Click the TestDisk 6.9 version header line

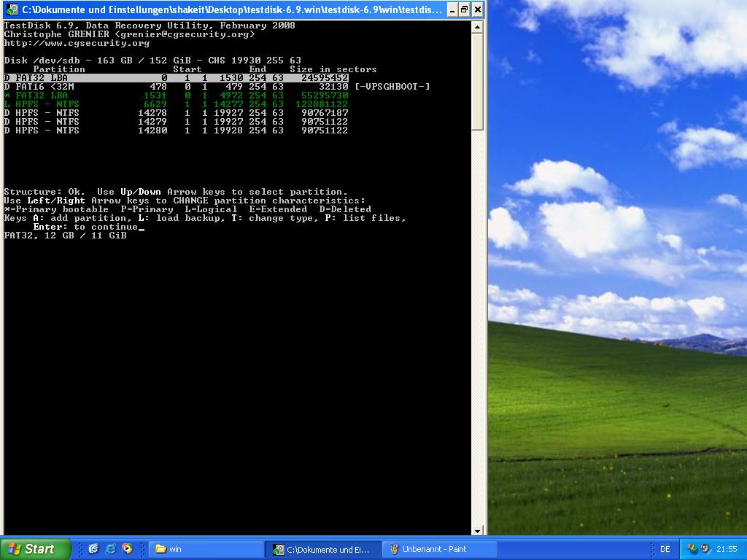tap(150, 26)
